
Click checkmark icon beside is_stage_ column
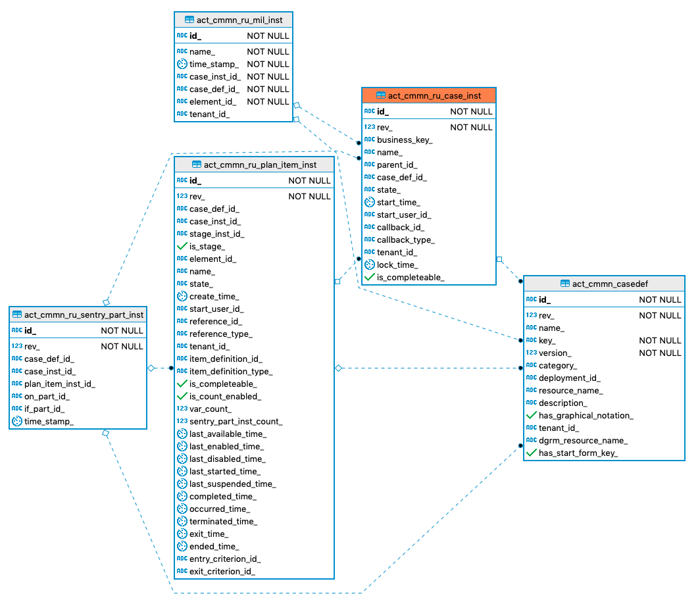click(x=182, y=246)
